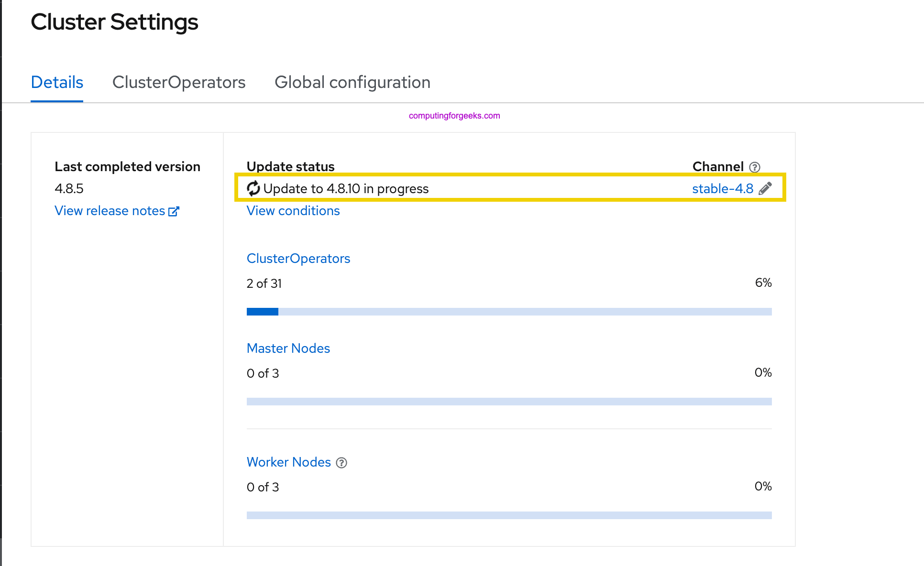Click the edit pencil next to stable-4.8
Viewport: 924px width, 566px height.
(766, 188)
